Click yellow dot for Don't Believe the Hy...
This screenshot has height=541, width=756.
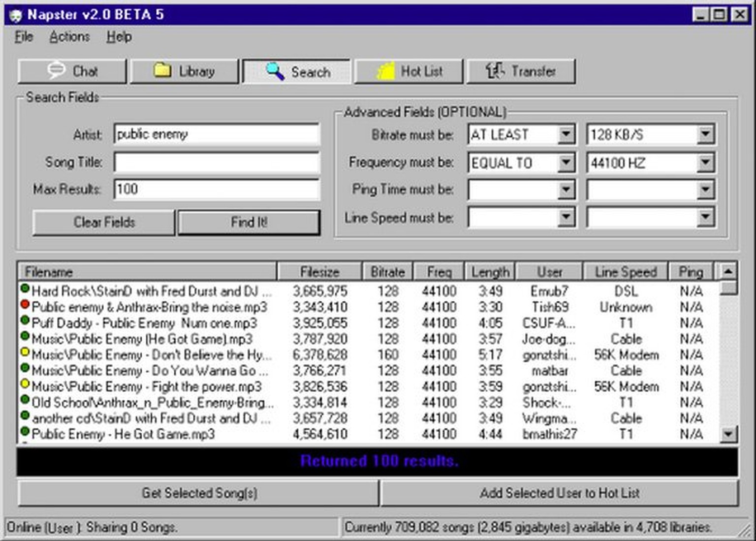25,352
